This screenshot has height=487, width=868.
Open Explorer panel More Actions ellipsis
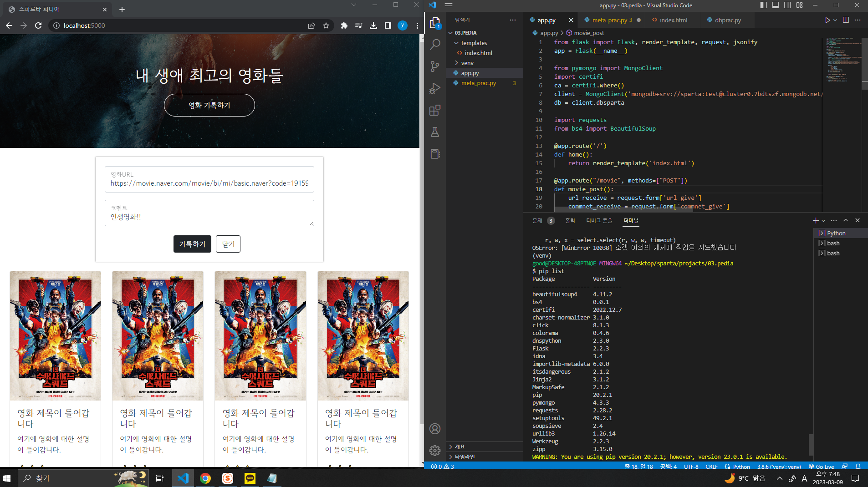click(x=513, y=20)
